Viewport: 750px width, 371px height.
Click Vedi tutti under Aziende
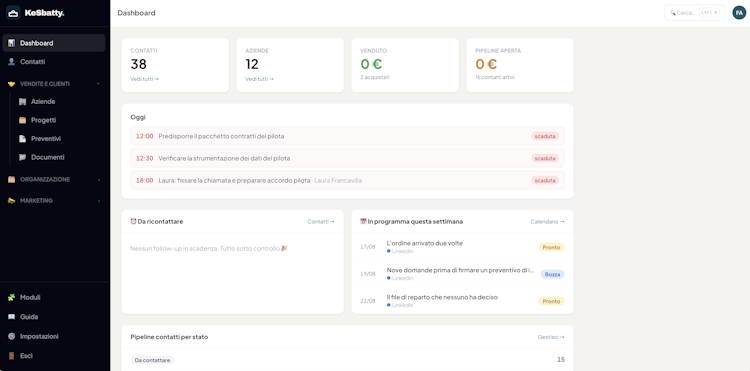point(259,79)
